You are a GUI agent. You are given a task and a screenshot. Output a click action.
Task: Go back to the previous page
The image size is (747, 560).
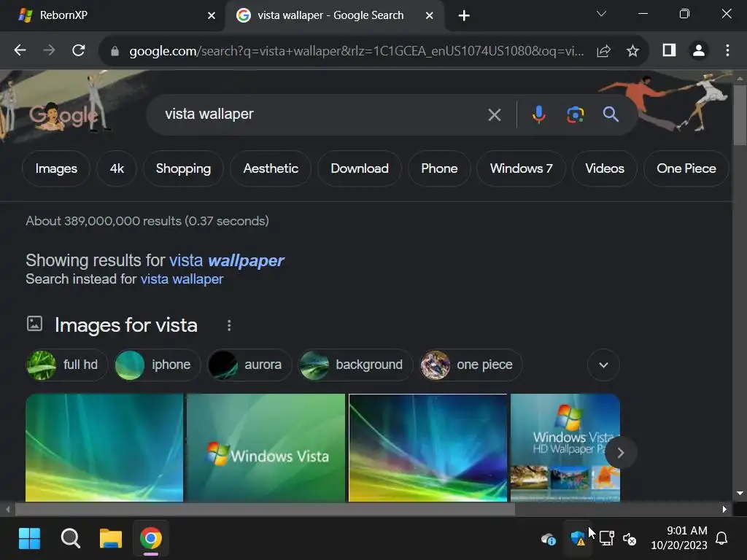click(x=20, y=50)
